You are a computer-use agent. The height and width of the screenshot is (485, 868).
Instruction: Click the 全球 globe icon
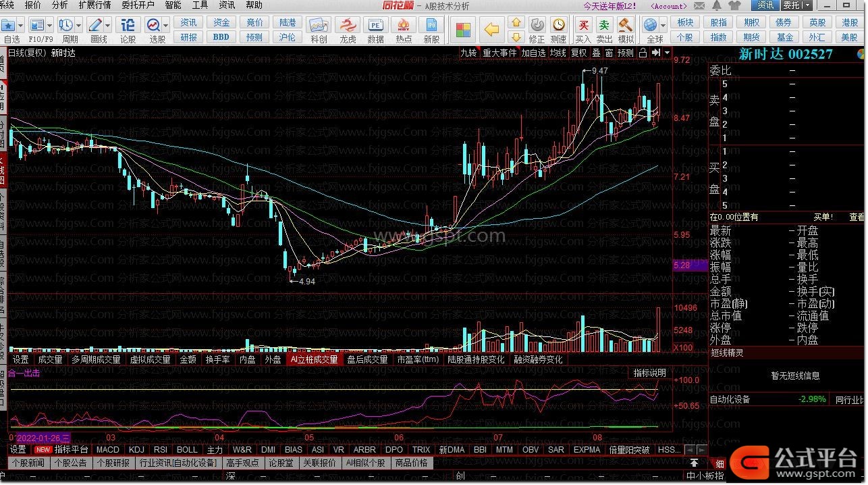click(651, 26)
